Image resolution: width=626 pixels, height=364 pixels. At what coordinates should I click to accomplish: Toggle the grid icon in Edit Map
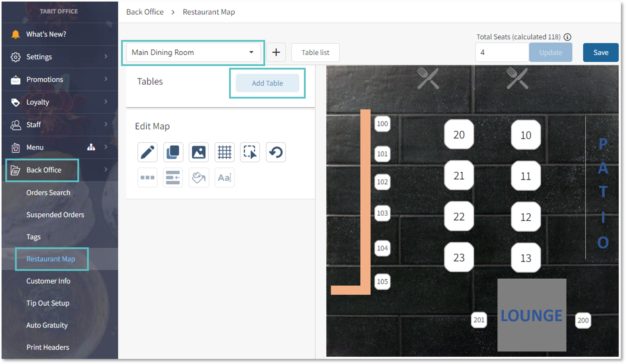224,152
